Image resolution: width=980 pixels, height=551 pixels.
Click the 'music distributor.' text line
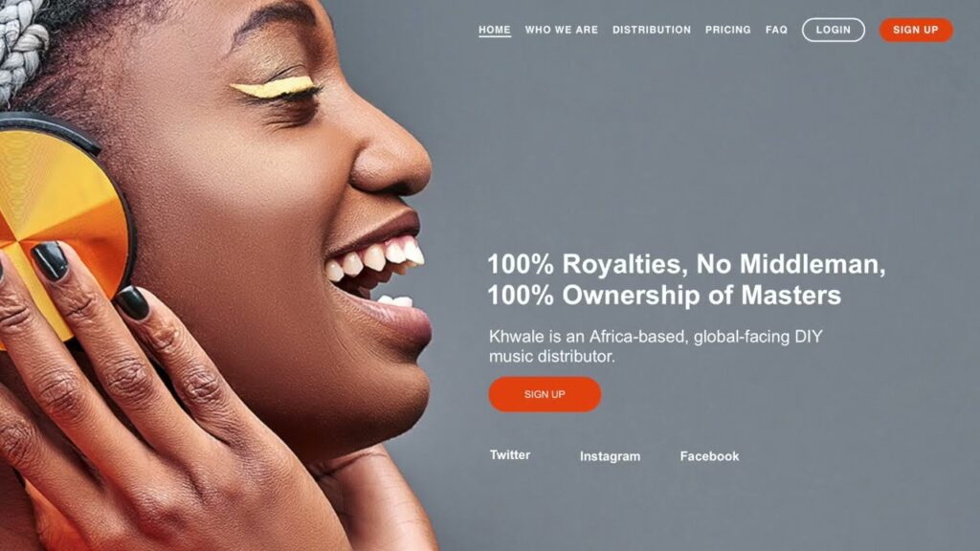pyautogui.click(x=552, y=356)
